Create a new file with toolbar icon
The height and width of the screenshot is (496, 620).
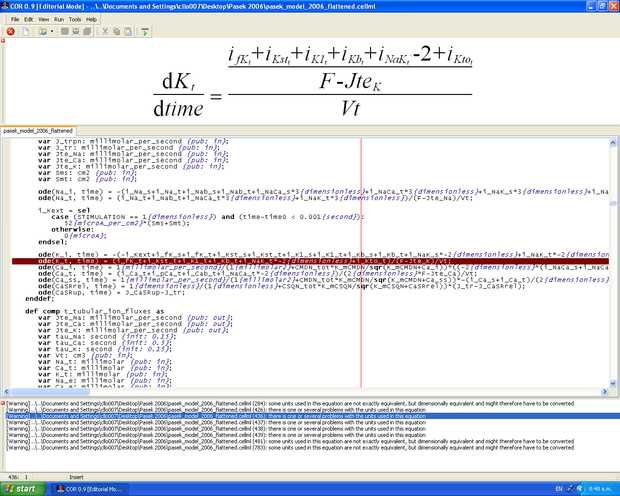point(26,32)
